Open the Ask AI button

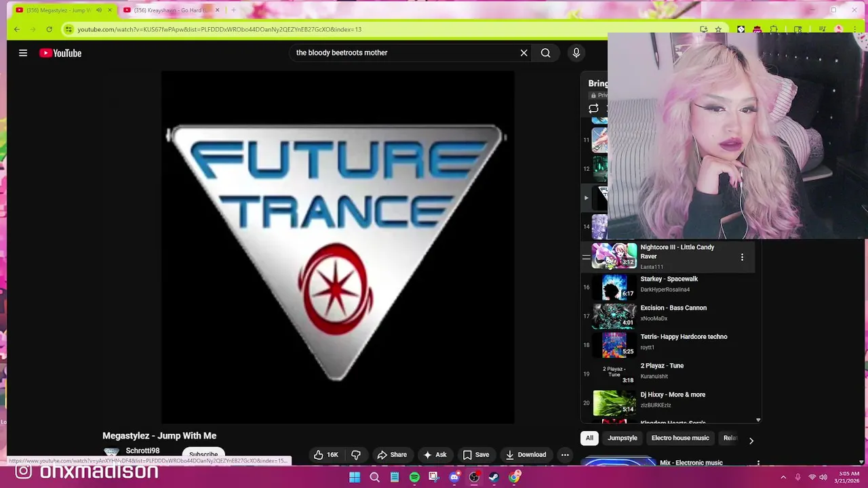(x=435, y=455)
